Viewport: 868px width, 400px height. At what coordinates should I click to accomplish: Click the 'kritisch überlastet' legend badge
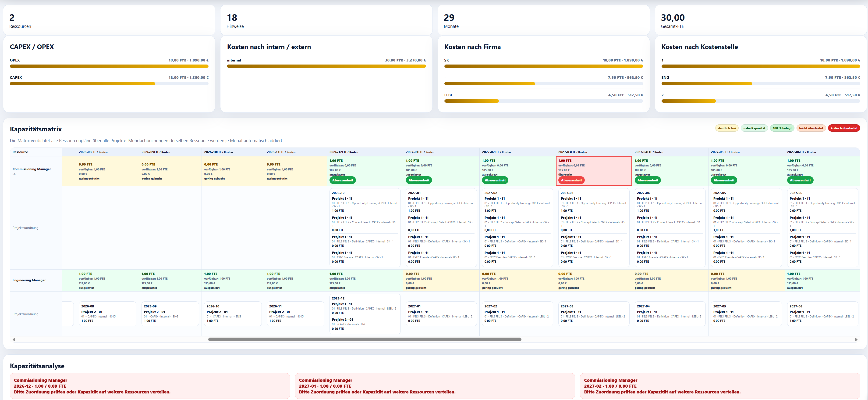(844, 128)
